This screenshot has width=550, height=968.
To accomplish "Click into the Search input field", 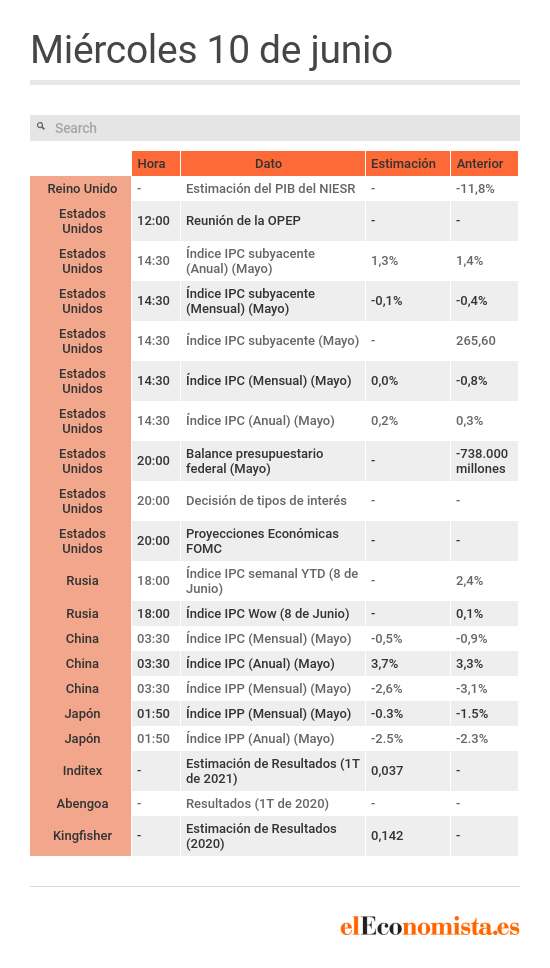I will (x=275, y=128).
